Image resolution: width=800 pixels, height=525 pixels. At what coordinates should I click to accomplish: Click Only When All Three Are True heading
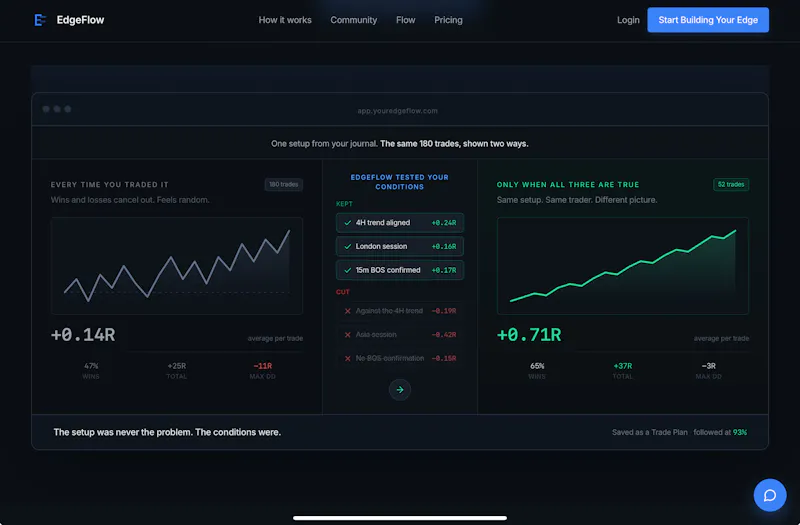(x=567, y=184)
